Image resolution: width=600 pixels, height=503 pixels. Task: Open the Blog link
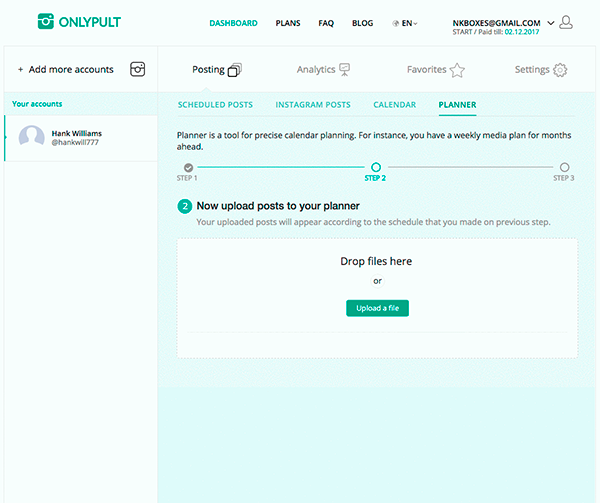pyautogui.click(x=362, y=23)
